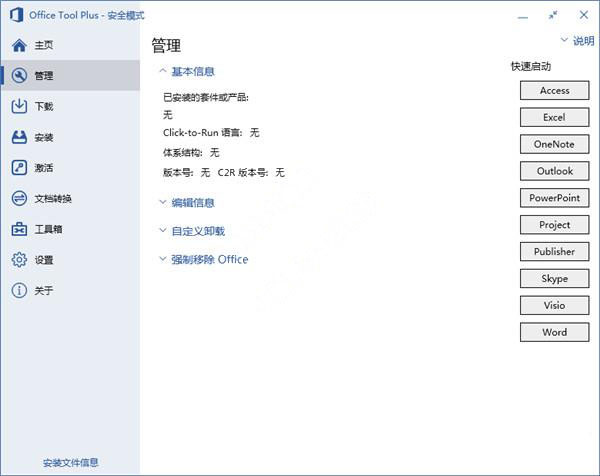Screen dimensions: 600x476
Task: Click the wrench management icon
Action: (x=18, y=75)
